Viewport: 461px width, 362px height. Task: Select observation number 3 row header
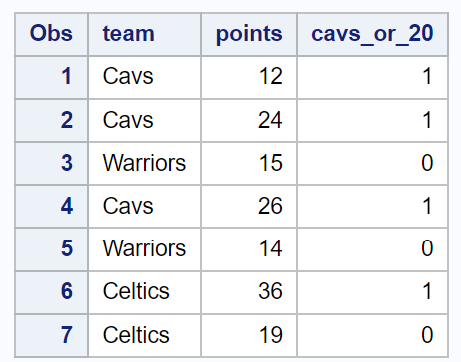point(51,163)
